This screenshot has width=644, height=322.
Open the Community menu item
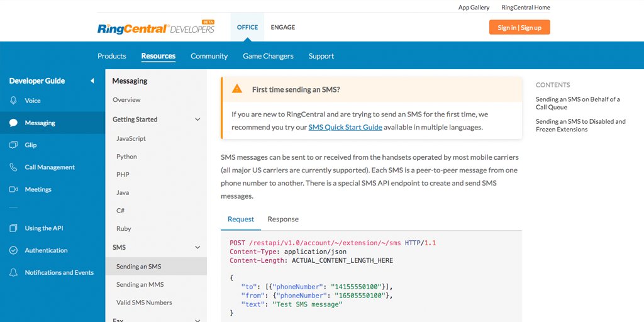pos(209,57)
